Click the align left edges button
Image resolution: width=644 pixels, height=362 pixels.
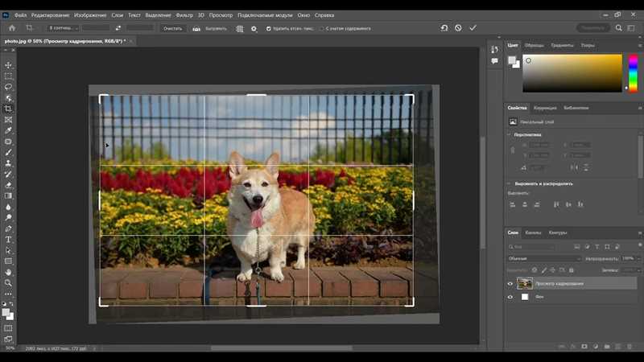tap(512, 204)
